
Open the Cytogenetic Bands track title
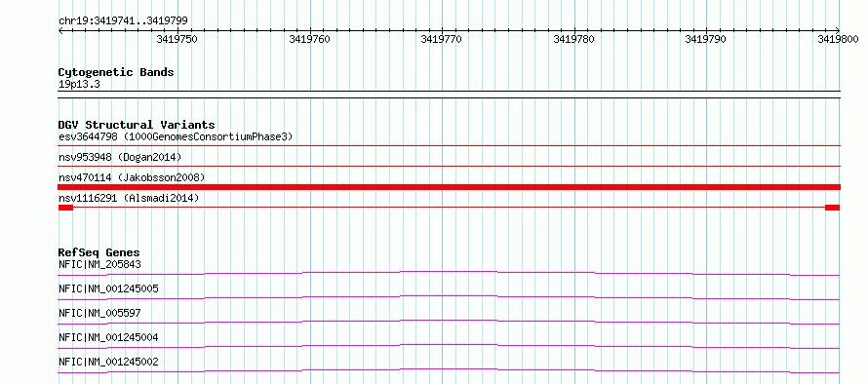(x=116, y=72)
